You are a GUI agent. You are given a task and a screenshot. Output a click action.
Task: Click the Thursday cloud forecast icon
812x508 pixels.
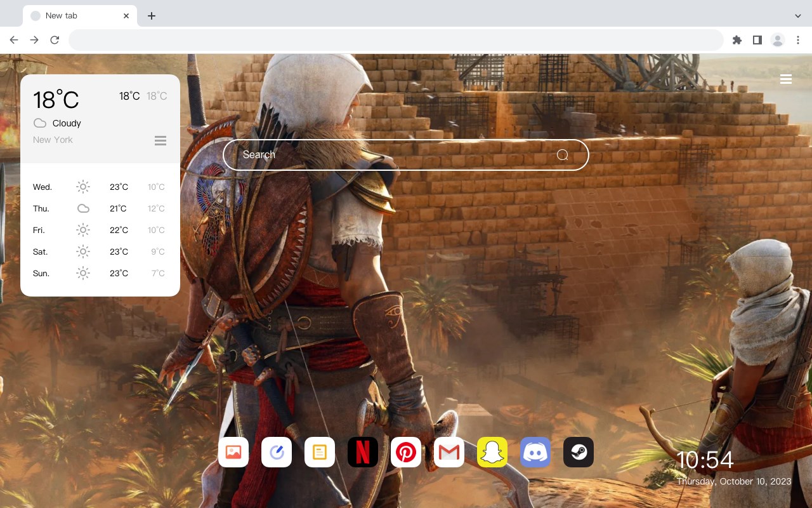coord(83,208)
